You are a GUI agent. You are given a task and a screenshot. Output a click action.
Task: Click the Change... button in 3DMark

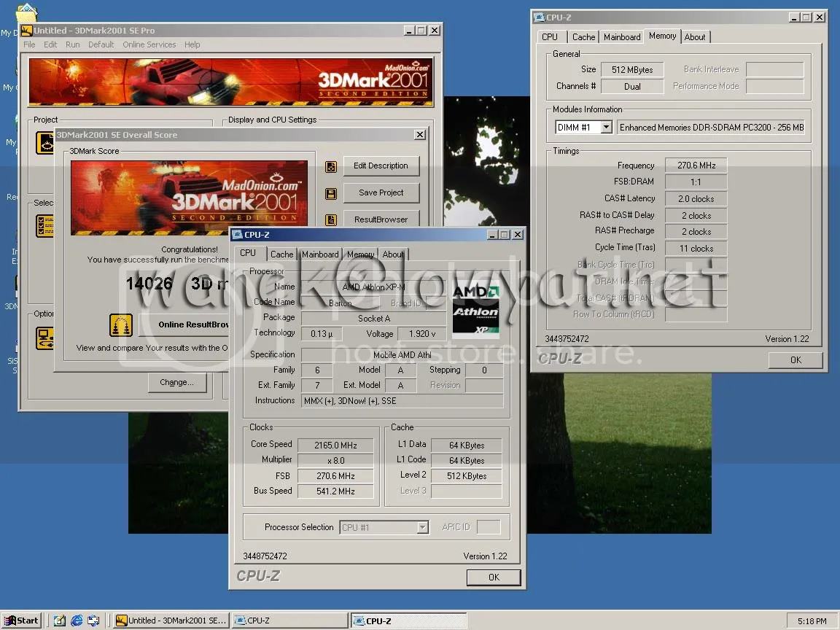click(x=176, y=383)
